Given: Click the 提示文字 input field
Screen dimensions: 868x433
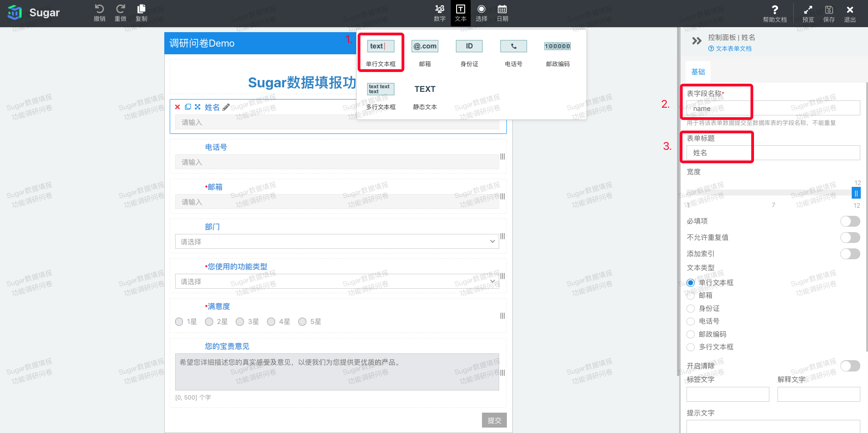Looking at the screenshot, I should click(x=773, y=427).
